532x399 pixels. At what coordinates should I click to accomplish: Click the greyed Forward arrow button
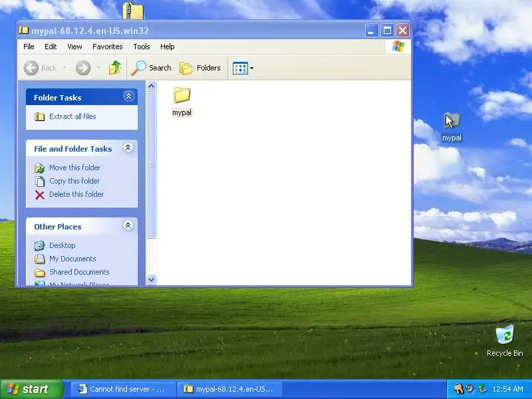point(83,68)
